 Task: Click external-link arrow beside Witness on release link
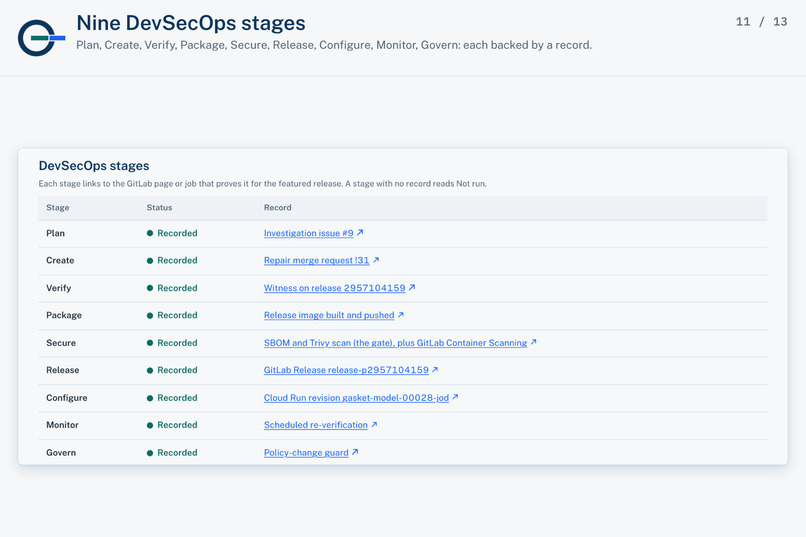tap(411, 287)
